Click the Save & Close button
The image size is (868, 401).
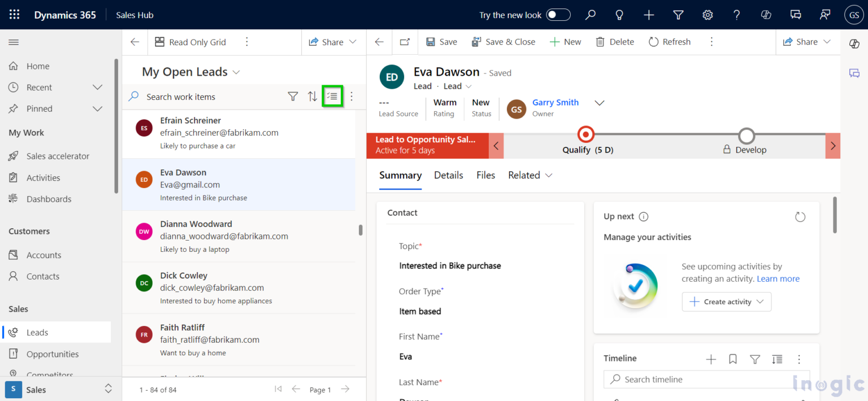tap(504, 41)
